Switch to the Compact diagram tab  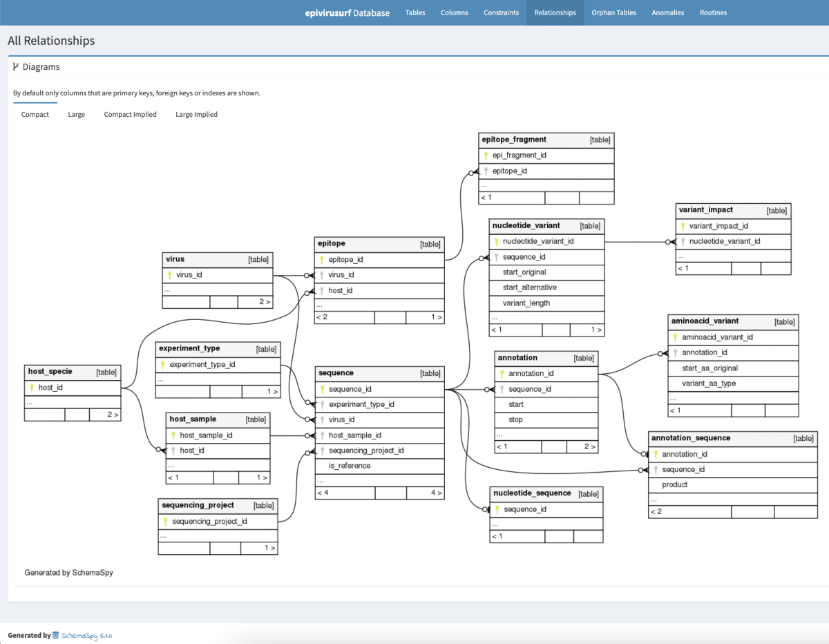(35, 114)
